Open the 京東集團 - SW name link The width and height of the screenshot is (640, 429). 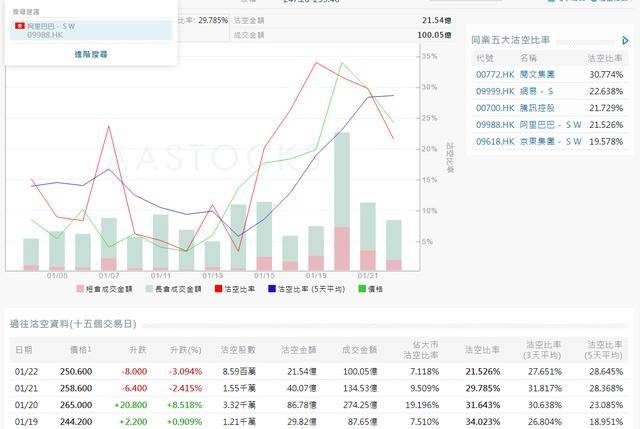coord(550,142)
